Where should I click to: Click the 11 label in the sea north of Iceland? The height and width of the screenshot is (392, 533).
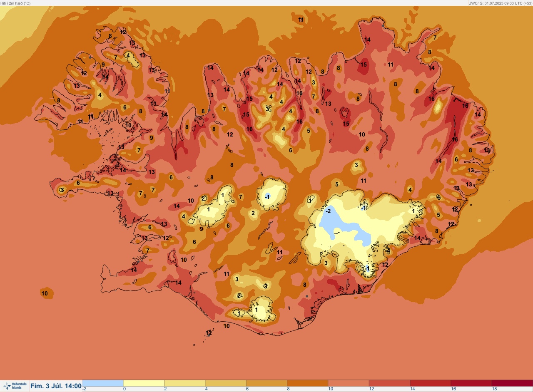coord(301,20)
